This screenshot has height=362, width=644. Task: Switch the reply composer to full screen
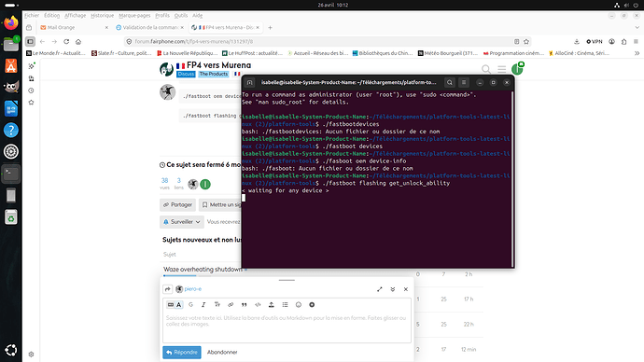(x=380, y=289)
